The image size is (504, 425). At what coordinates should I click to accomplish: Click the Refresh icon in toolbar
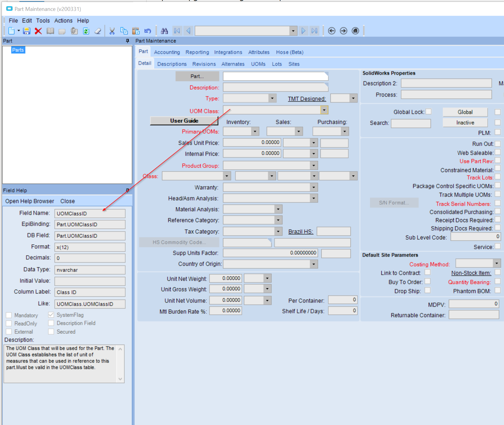[x=86, y=31]
